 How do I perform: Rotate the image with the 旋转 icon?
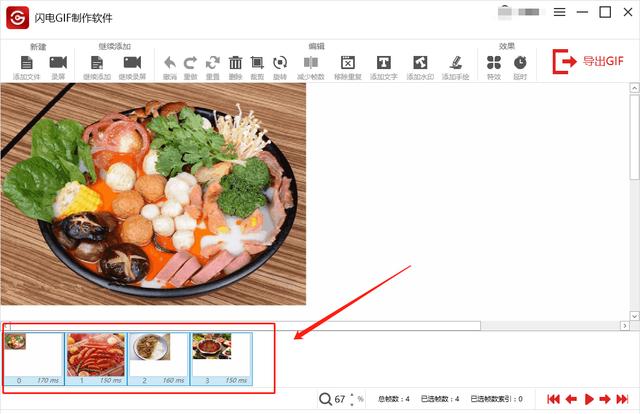click(x=280, y=63)
